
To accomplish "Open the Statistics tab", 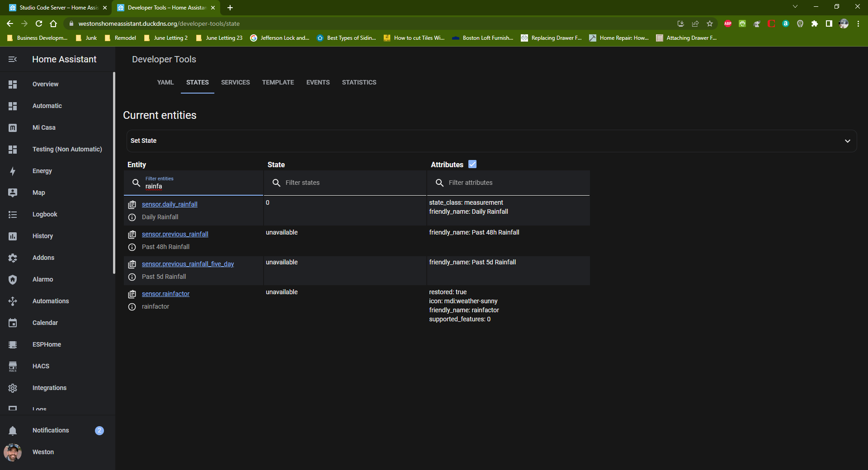I will 359,82.
